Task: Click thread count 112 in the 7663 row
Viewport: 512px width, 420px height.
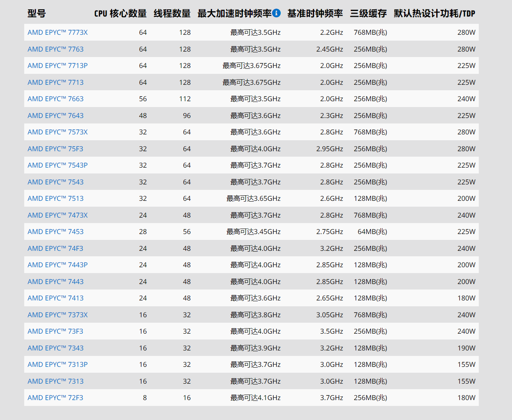Action: point(185,99)
